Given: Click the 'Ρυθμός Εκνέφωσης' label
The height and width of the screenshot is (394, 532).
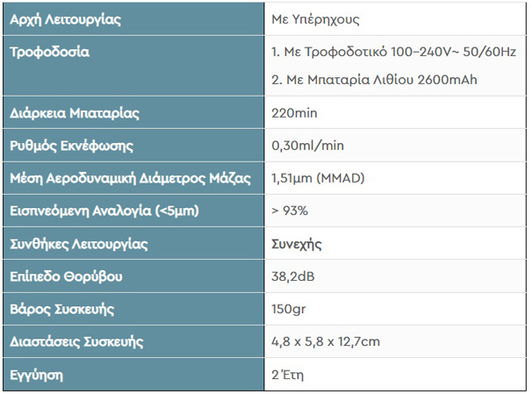Looking at the screenshot, I should 72,146.
